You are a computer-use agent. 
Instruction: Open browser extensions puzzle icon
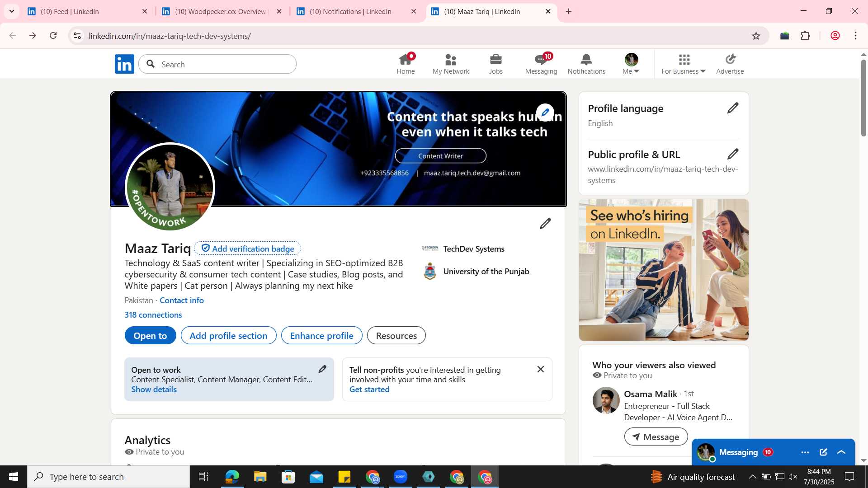(805, 36)
